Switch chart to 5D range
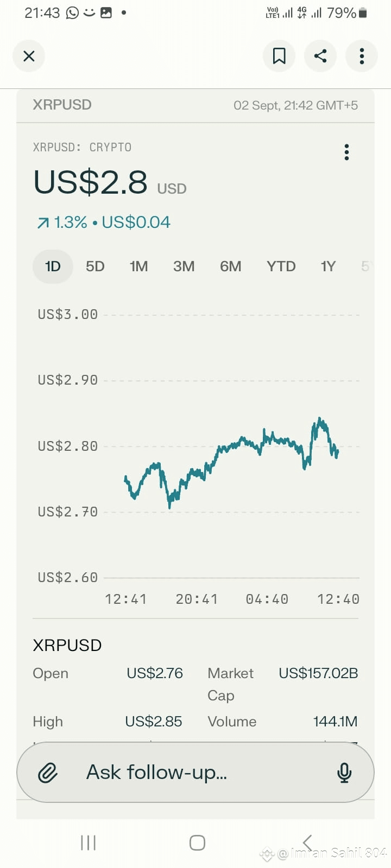Viewport: 391px width, 868px height. coord(95,266)
